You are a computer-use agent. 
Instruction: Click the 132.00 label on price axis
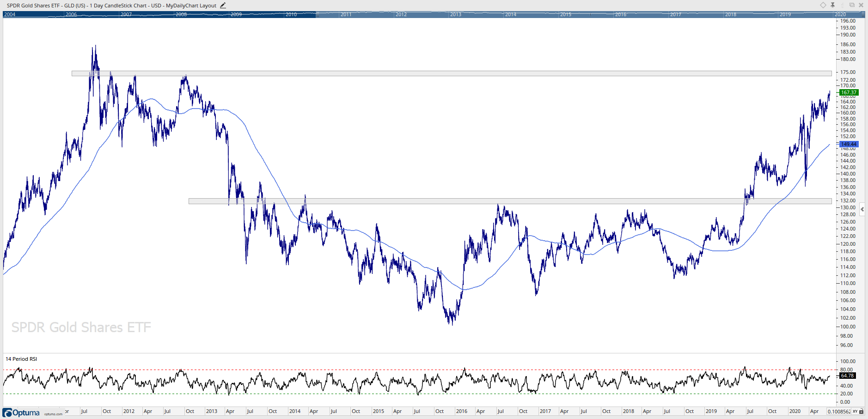(848, 200)
